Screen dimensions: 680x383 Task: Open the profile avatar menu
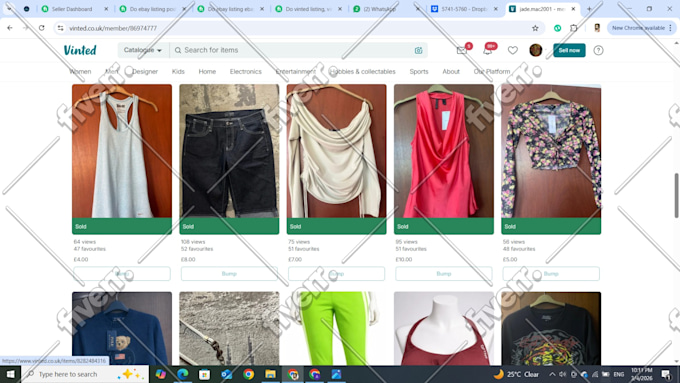[x=536, y=50]
